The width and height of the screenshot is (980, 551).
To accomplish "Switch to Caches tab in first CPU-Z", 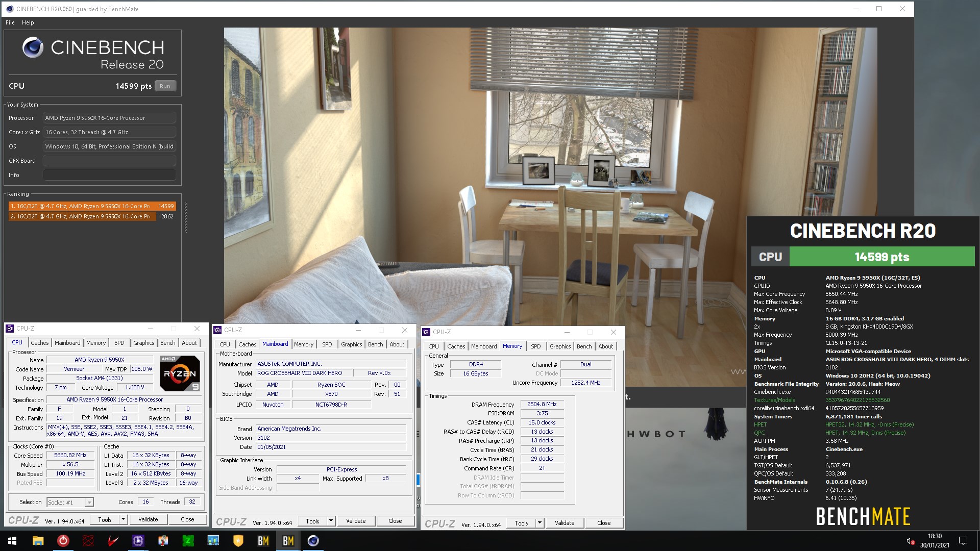I will pyautogui.click(x=39, y=343).
